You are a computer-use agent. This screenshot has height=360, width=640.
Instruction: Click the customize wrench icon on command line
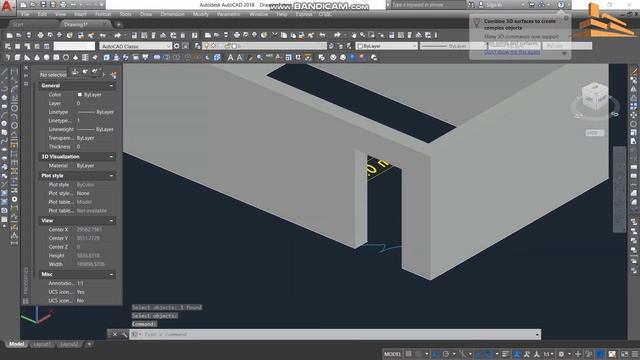pyautogui.click(x=124, y=334)
